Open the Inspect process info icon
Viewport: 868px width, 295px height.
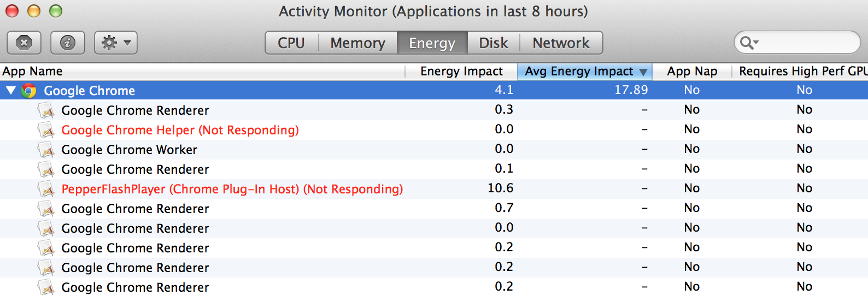[x=68, y=43]
